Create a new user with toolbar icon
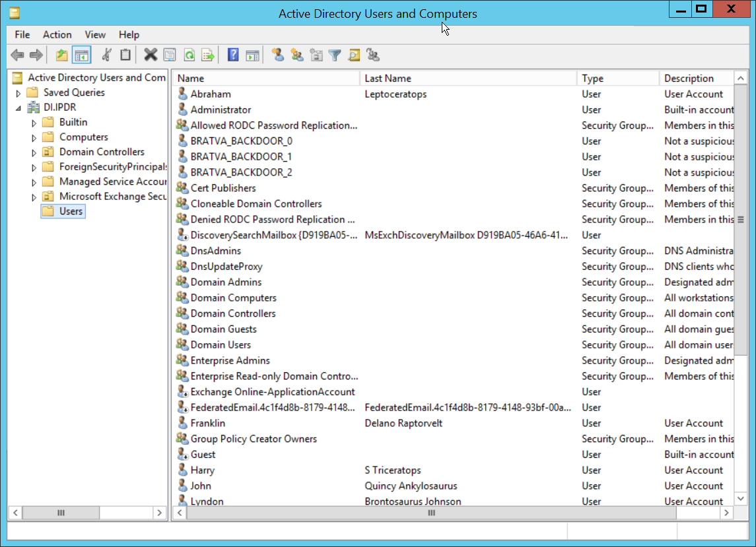The height and width of the screenshot is (547, 756). [x=278, y=55]
